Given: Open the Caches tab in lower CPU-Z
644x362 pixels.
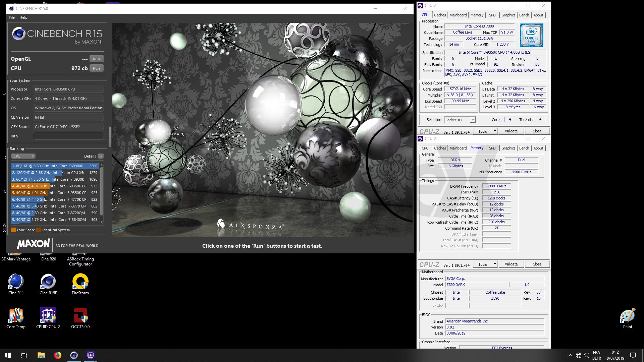Looking at the screenshot, I should click(440, 148).
